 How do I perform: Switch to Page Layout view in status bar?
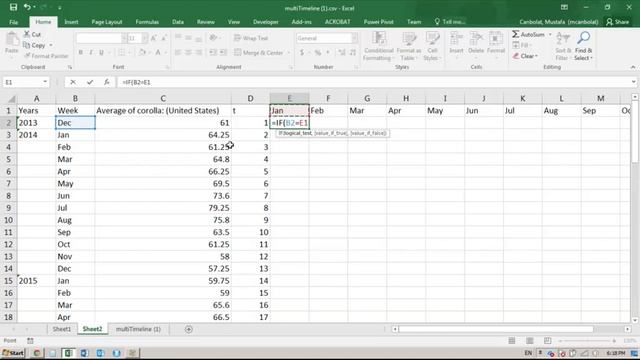point(530,340)
